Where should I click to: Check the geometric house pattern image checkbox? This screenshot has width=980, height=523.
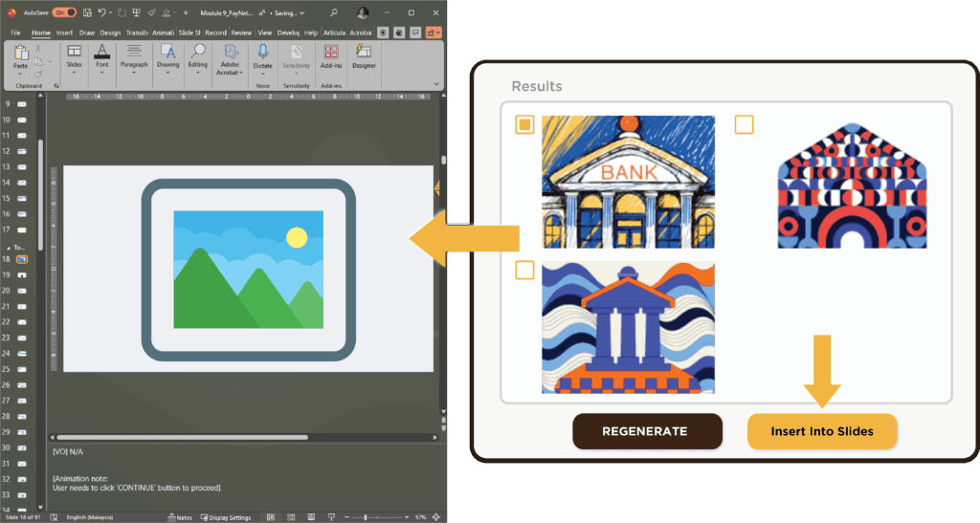(x=744, y=125)
